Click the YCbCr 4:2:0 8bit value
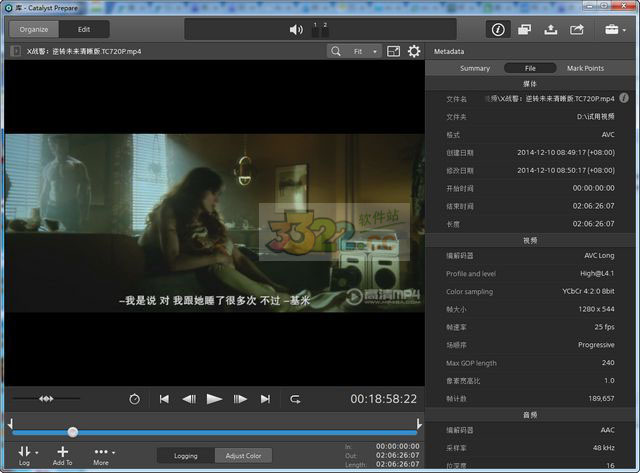640x473 pixels. (588, 291)
